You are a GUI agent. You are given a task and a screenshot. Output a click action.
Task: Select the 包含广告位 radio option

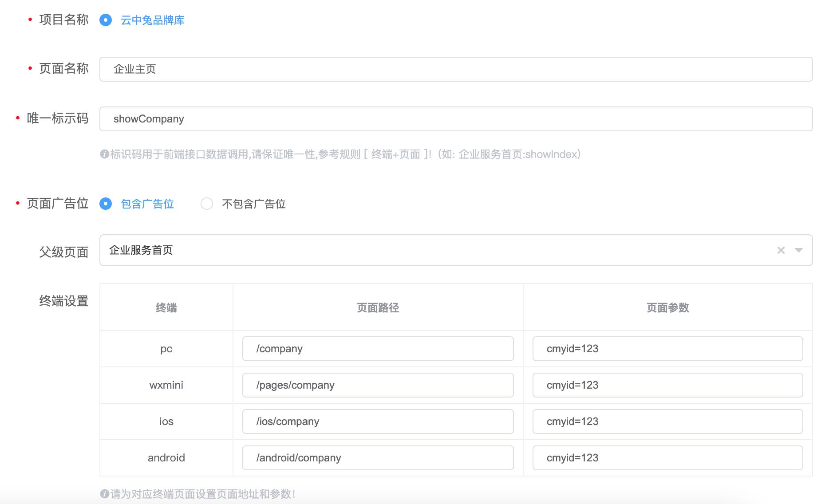tap(106, 204)
